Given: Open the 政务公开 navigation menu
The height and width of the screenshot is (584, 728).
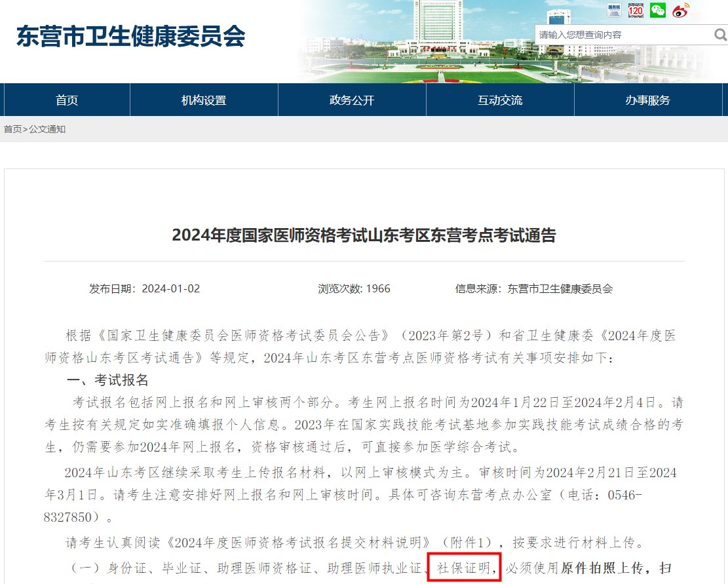Looking at the screenshot, I should pyautogui.click(x=352, y=100).
